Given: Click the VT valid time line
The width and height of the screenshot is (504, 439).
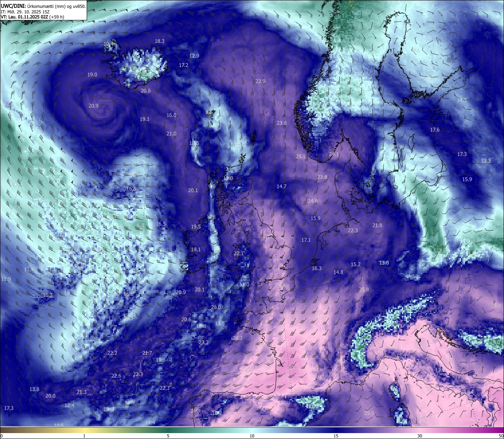Looking at the screenshot, I should [33, 17].
